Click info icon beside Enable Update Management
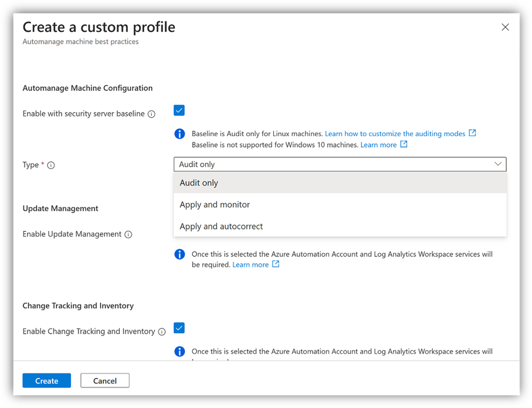Viewport: 532px width, 408px height. coord(128,235)
